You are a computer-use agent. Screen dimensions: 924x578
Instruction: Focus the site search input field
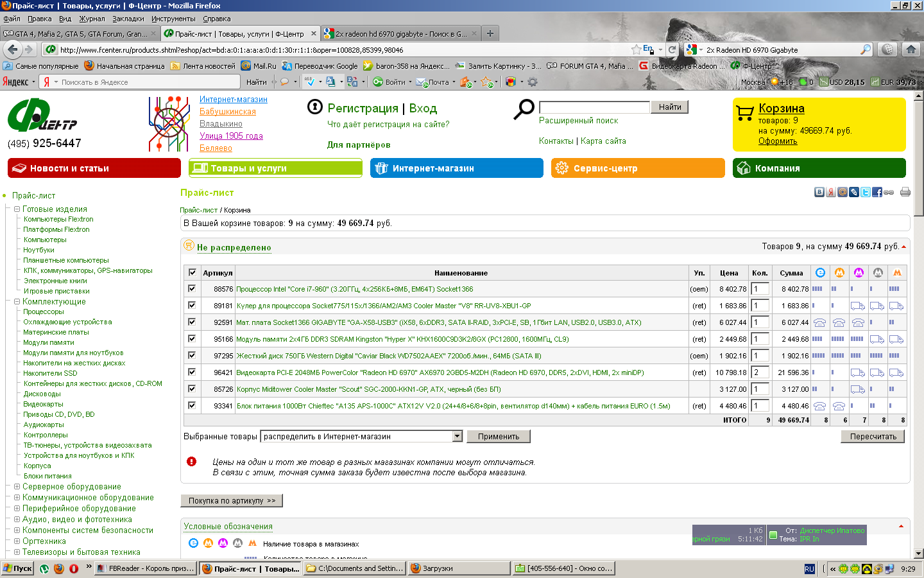(x=595, y=107)
